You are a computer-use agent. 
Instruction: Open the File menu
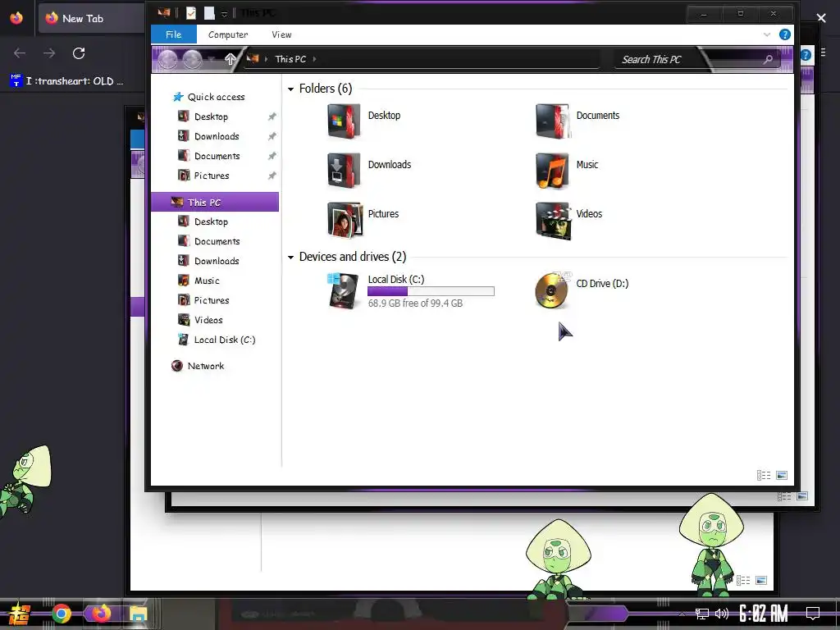tap(174, 34)
